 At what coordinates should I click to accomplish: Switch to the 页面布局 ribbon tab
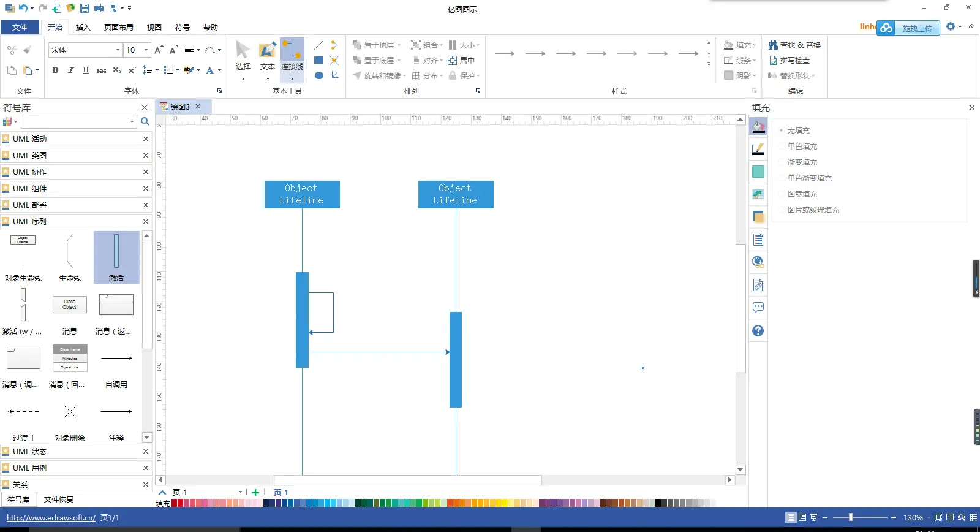118,27
